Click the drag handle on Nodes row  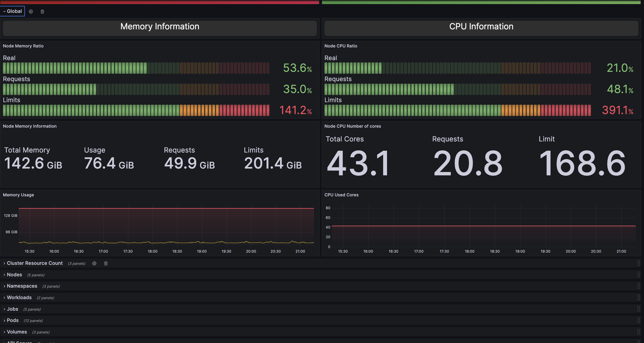pos(638,275)
